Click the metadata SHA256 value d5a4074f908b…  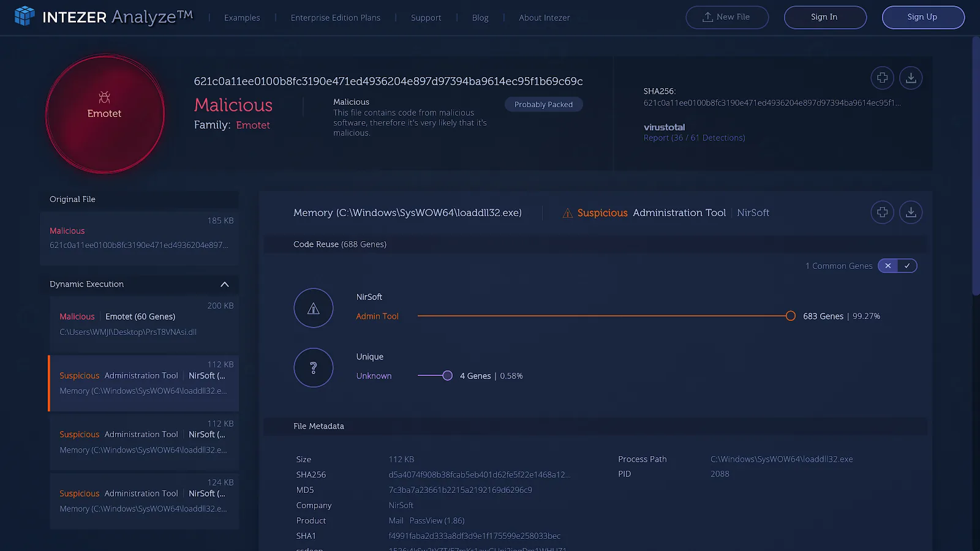coord(480,474)
